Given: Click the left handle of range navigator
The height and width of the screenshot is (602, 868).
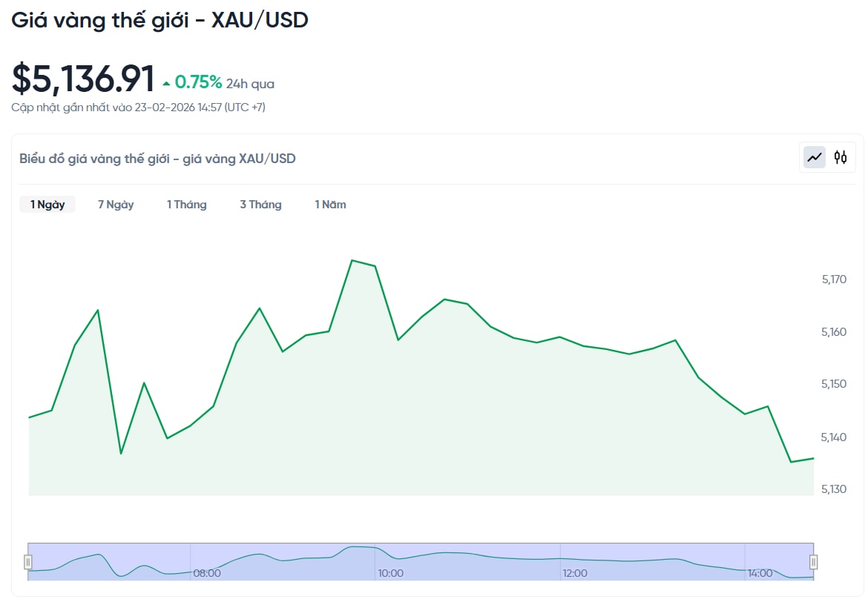Looking at the screenshot, I should click(x=28, y=561).
